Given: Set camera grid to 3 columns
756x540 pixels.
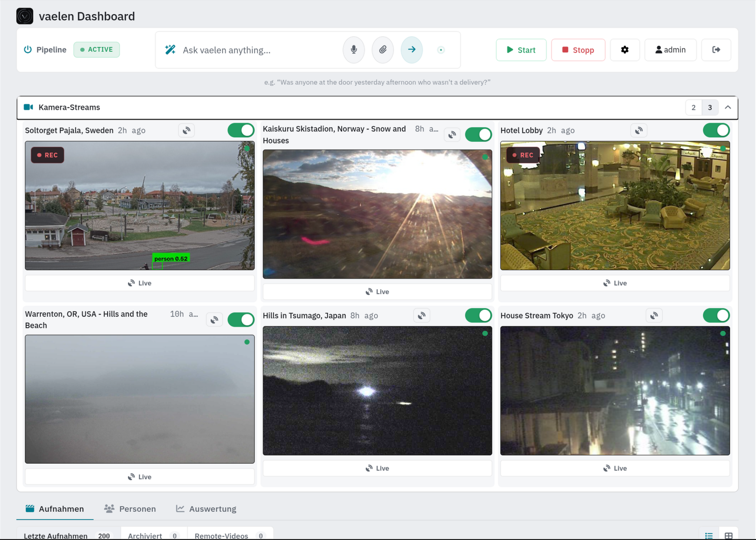Looking at the screenshot, I should pyautogui.click(x=710, y=107).
